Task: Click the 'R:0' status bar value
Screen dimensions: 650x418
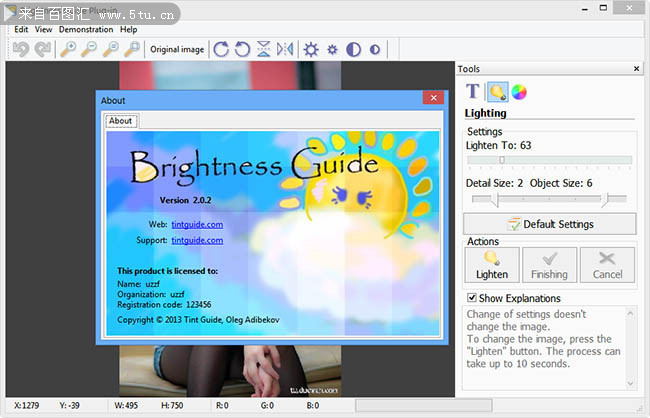Action: coord(222,405)
